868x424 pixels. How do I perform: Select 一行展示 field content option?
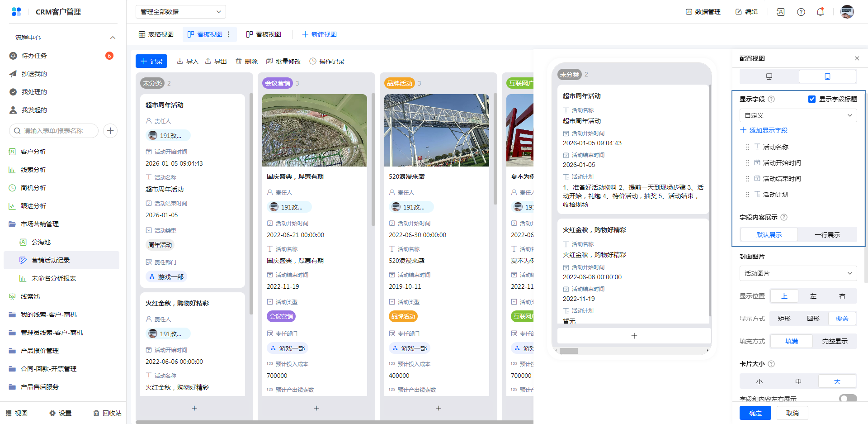[827, 234]
